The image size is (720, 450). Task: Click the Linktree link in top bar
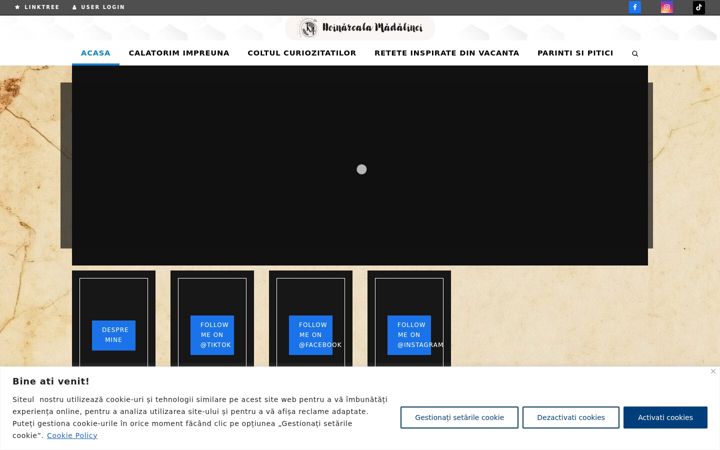37,7
